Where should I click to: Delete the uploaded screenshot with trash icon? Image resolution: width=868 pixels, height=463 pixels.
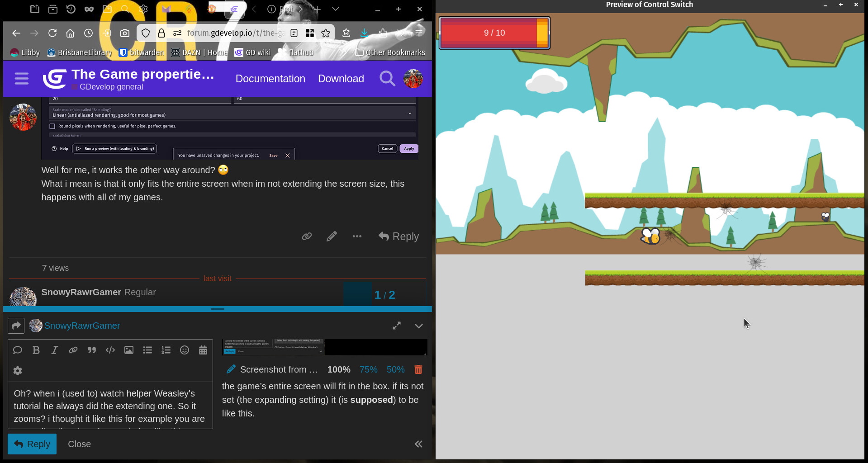coord(418,369)
